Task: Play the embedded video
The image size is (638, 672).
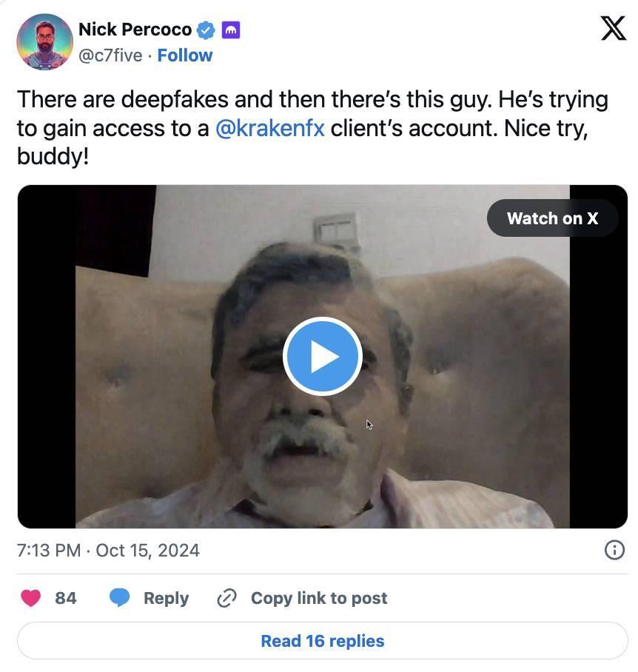Action: coord(322,357)
